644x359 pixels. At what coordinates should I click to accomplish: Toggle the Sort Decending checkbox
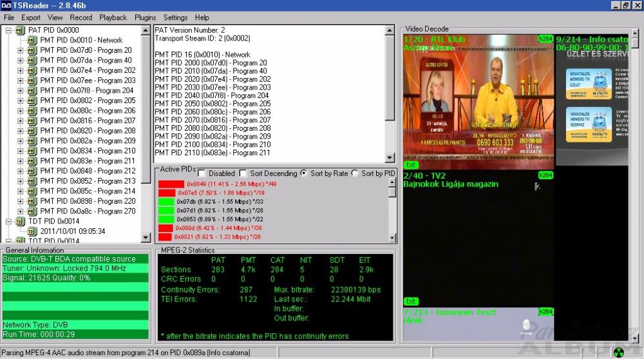coord(243,173)
